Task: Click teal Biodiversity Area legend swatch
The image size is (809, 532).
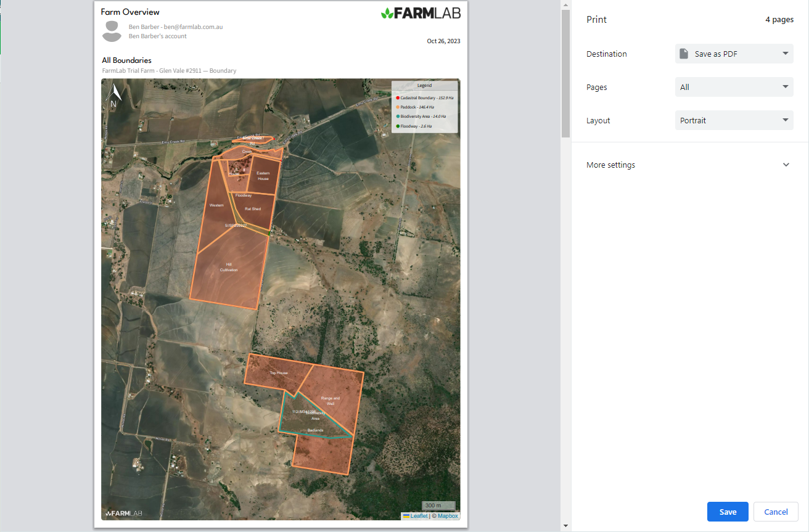Action: click(x=398, y=117)
